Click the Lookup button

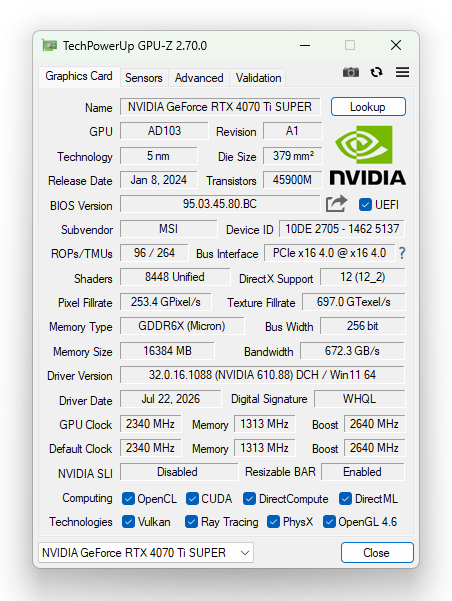pos(368,107)
